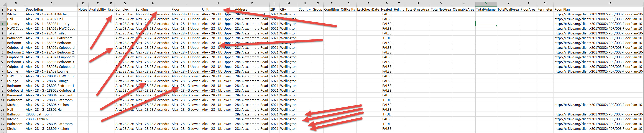
Task: Open the RoomPlan link in row 2
Action: 598,14
